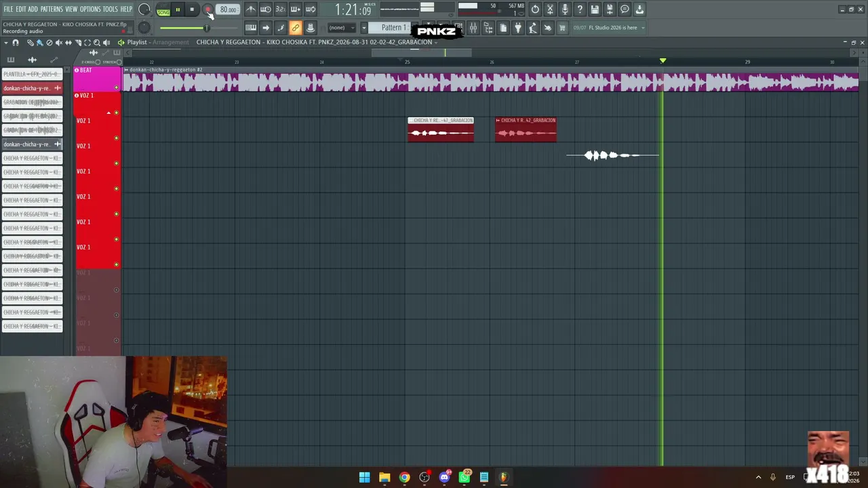Toggle typing keyboard to piano icon

click(251, 28)
